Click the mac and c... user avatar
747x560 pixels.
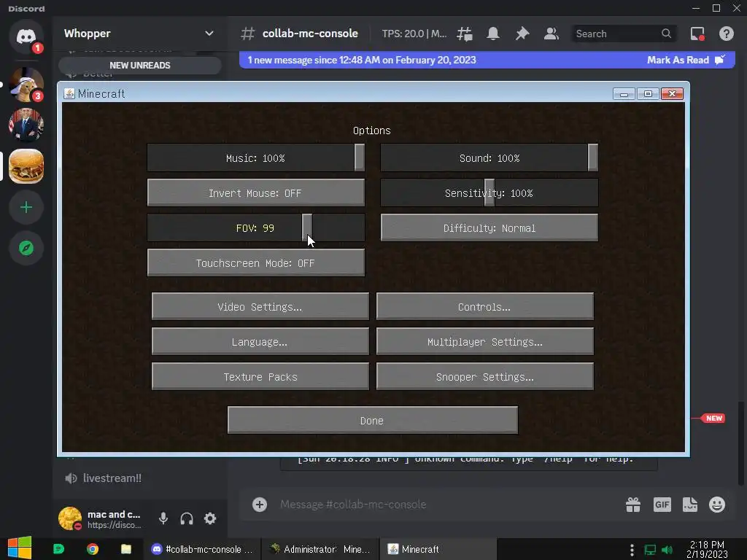tap(70, 518)
